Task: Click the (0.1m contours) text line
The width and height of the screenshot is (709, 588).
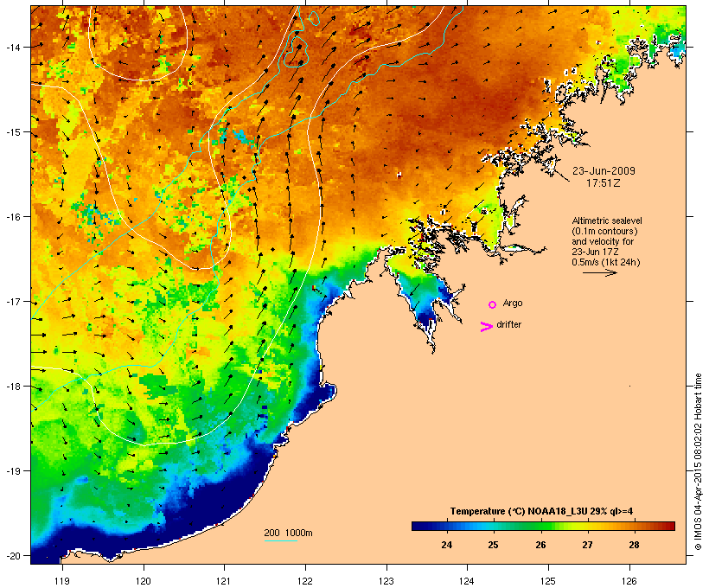Action: [x=604, y=231]
